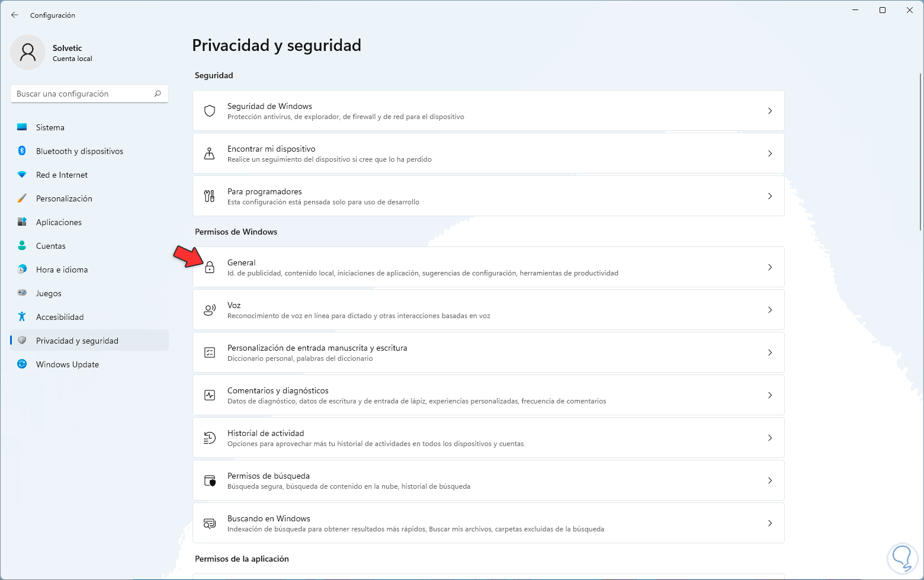
Task: Open the Accesibilidad settings category
Action: (60, 317)
